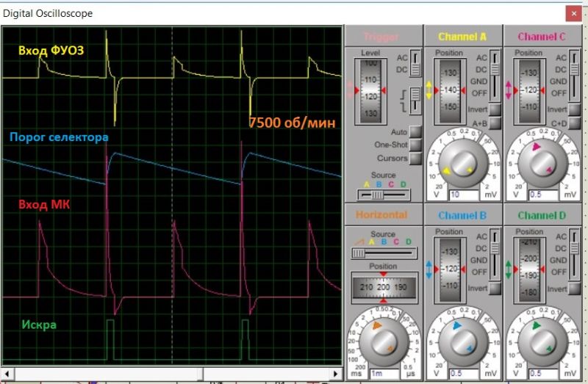Click the Channel B volts-per-division knob
Image resolution: width=588 pixels, height=384 pixels.
coord(464,342)
